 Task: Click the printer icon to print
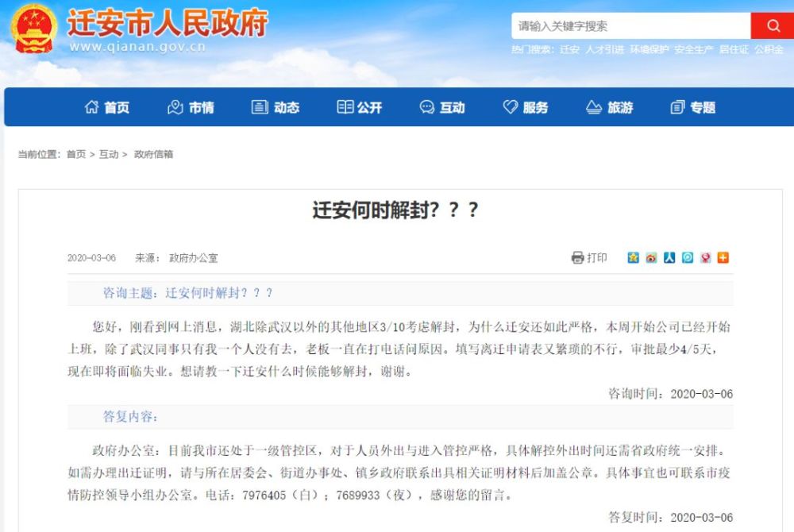[577, 257]
